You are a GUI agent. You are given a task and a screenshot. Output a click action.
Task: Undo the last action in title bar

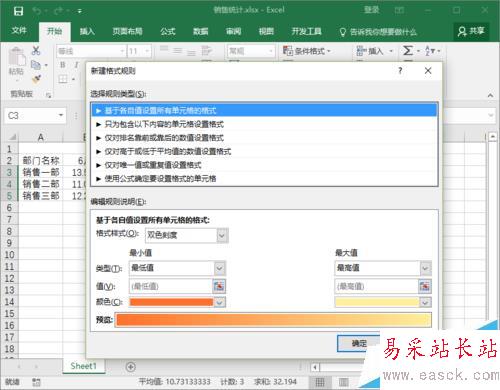37,11
